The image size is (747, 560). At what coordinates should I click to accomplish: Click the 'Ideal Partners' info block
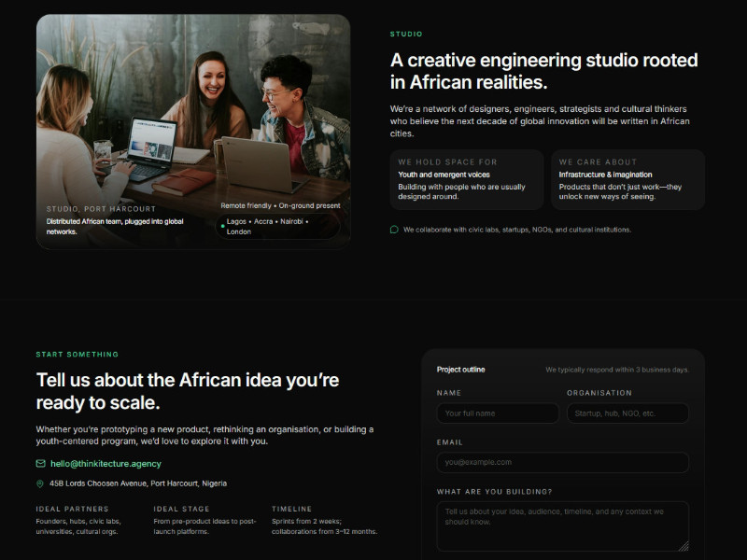click(86, 521)
